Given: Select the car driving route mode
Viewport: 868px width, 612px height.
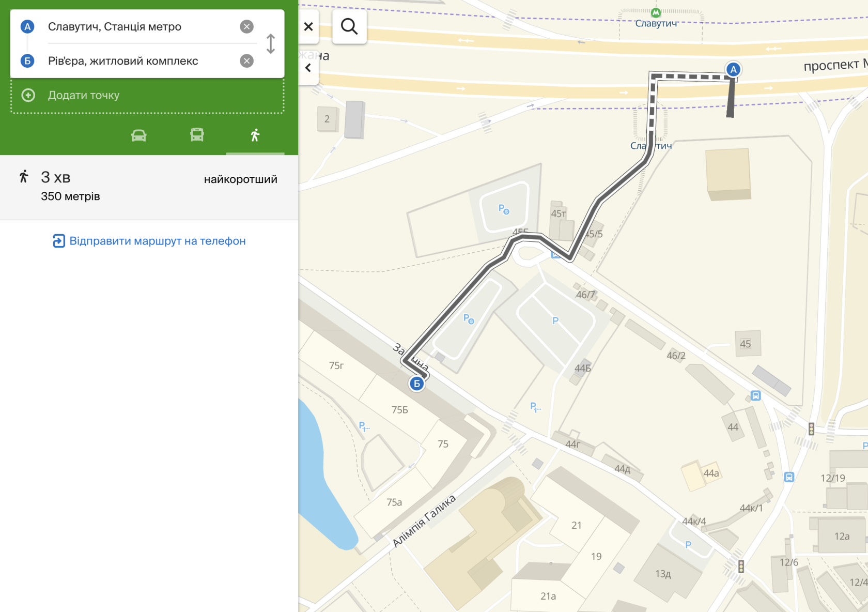Looking at the screenshot, I should click(138, 135).
